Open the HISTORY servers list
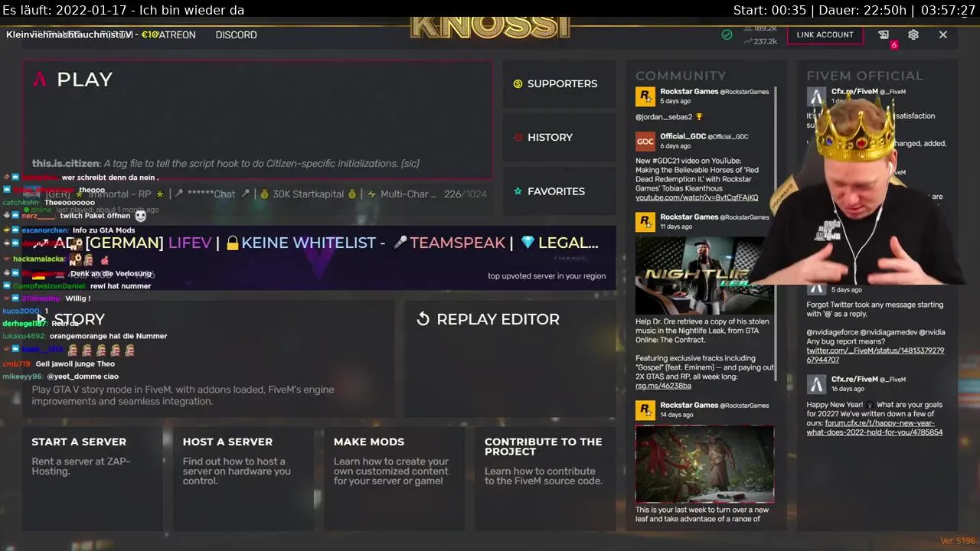 pyautogui.click(x=560, y=138)
